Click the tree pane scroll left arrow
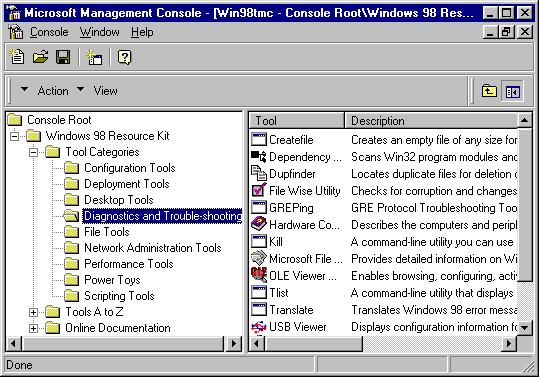Viewport: 539px width, 377px height. (x=14, y=343)
